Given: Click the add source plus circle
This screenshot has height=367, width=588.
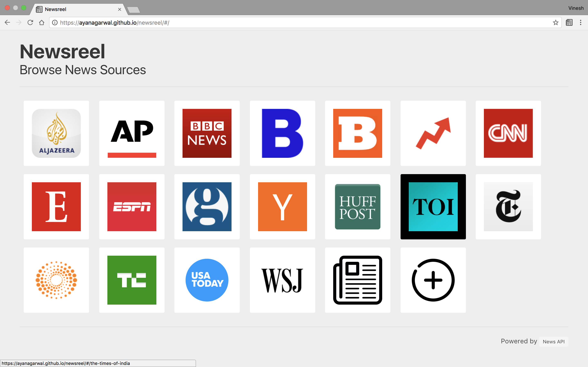Looking at the screenshot, I should (x=433, y=280).
